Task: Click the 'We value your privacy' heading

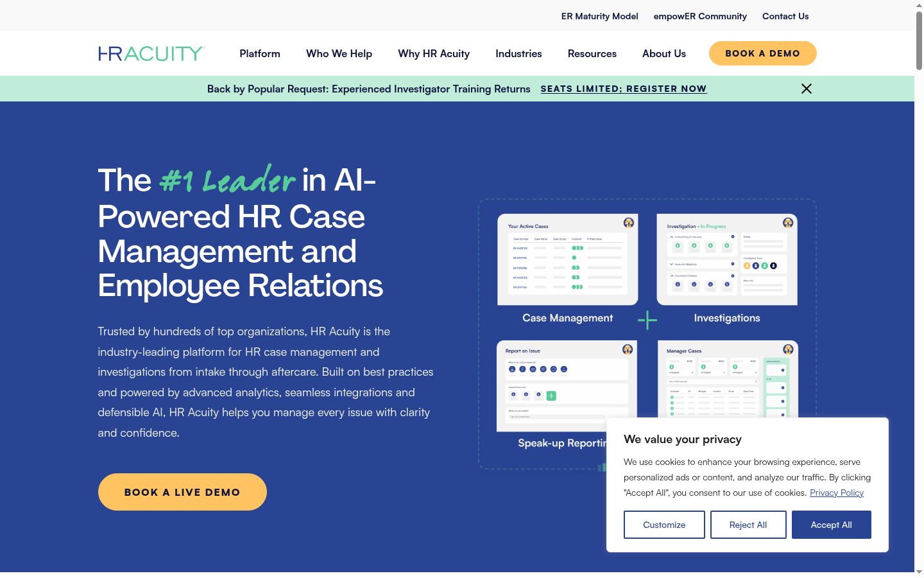Action: click(683, 439)
